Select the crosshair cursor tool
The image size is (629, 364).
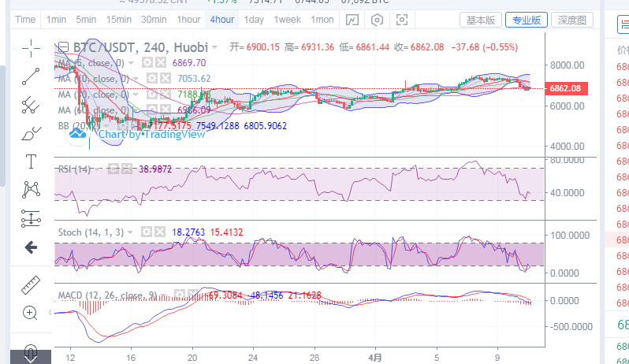click(31, 49)
